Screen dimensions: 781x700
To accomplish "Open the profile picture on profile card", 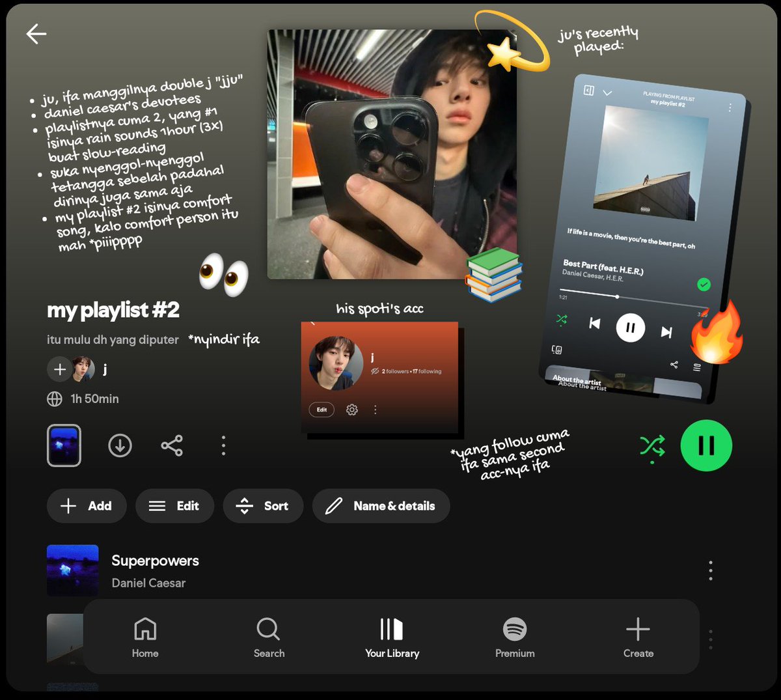I will 336,363.
